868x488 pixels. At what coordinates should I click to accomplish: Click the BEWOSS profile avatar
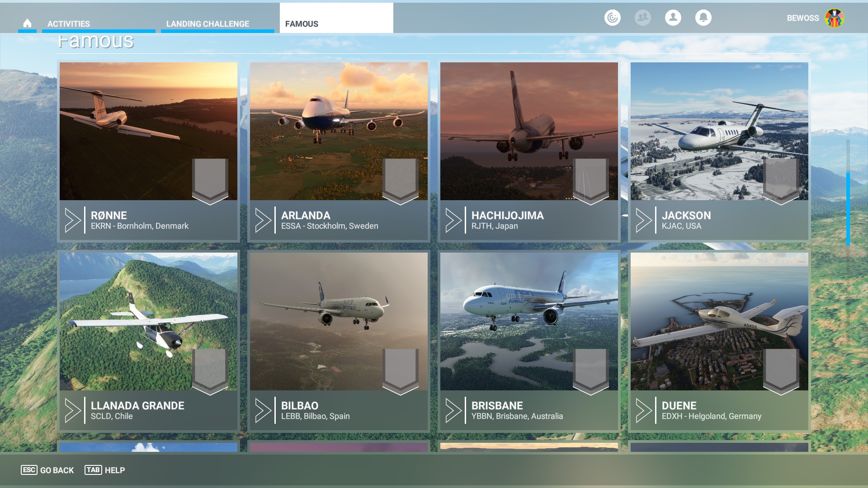[835, 18]
